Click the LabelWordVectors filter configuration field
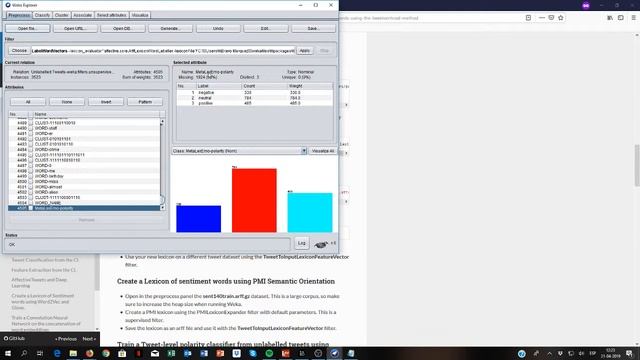 [163, 51]
